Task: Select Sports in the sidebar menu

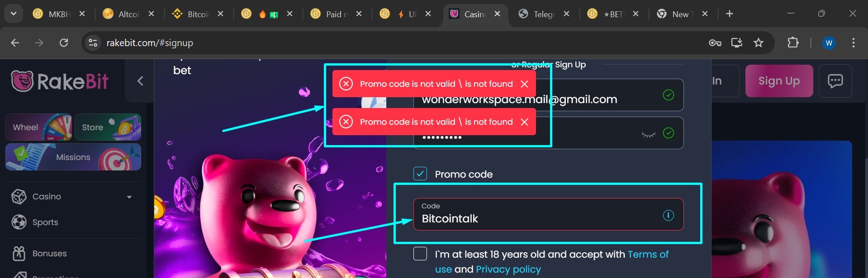Action: click(x=45, y=222)
